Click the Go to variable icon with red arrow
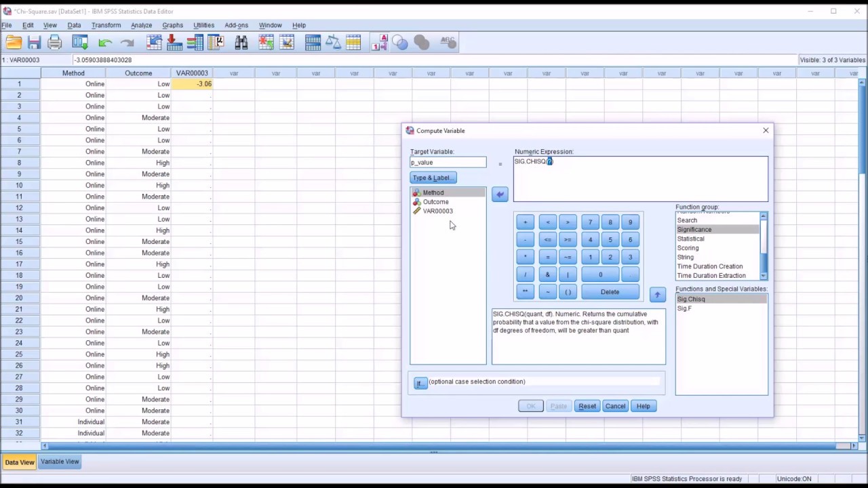Viewport: 868px width, 488px height. (174, 43)
